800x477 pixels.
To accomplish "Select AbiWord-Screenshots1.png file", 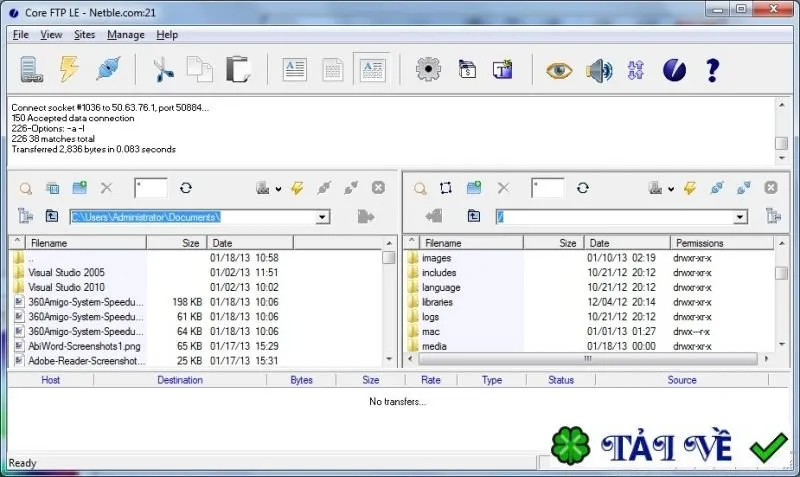I will [84, 346].
